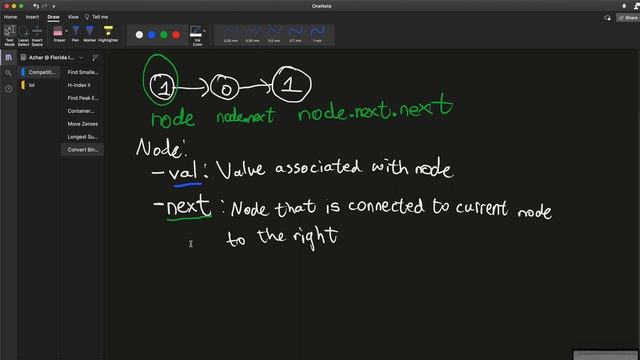Pick the red ink color
Screen dimensions: 640x360
(x=176, y=35)
